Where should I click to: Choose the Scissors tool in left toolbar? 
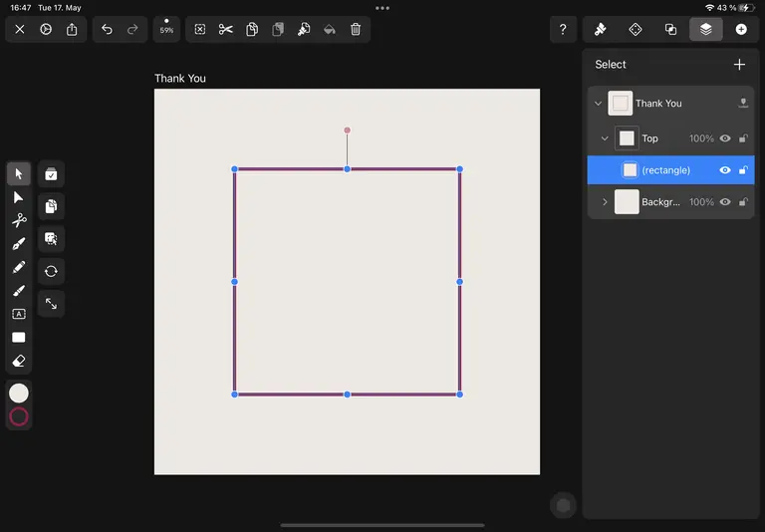(x=19, y=220)
